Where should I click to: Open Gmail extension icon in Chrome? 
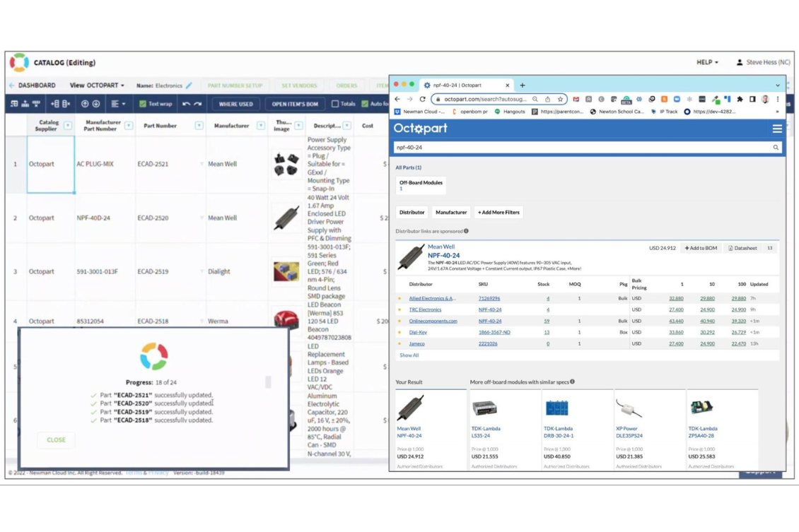pos(576,100)
